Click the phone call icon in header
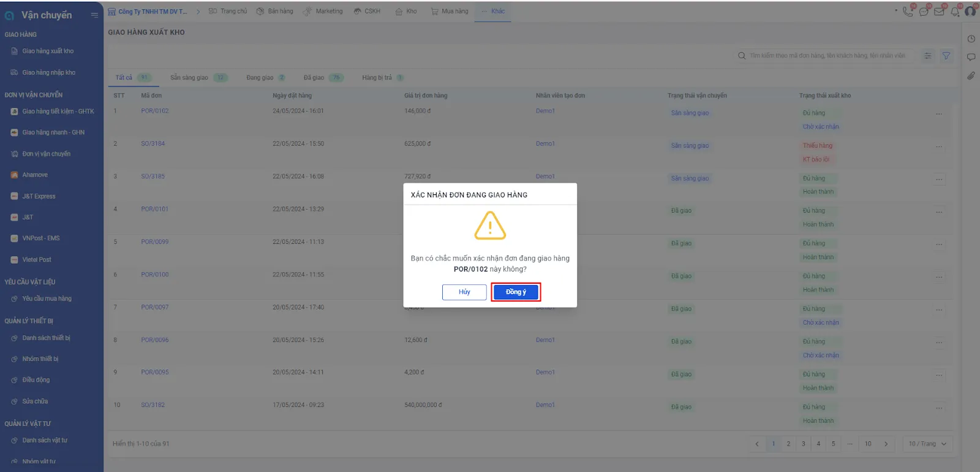Viewport: 980px width, 472px height. click(908, 11)
